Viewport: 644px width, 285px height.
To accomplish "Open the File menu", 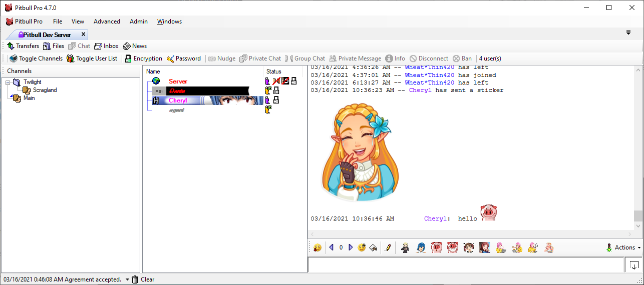I will [58, 21].
